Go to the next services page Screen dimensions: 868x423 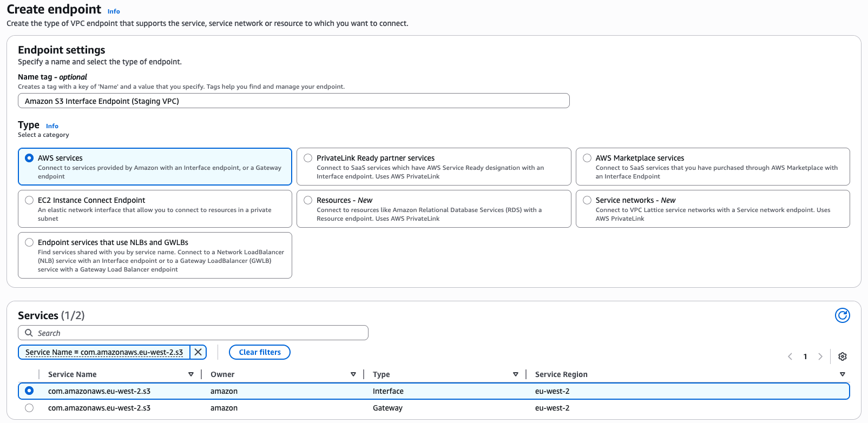point(820,356)
